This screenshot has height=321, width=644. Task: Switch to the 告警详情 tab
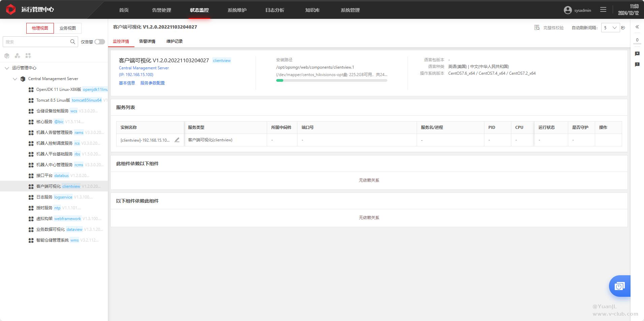coord(147,41)
